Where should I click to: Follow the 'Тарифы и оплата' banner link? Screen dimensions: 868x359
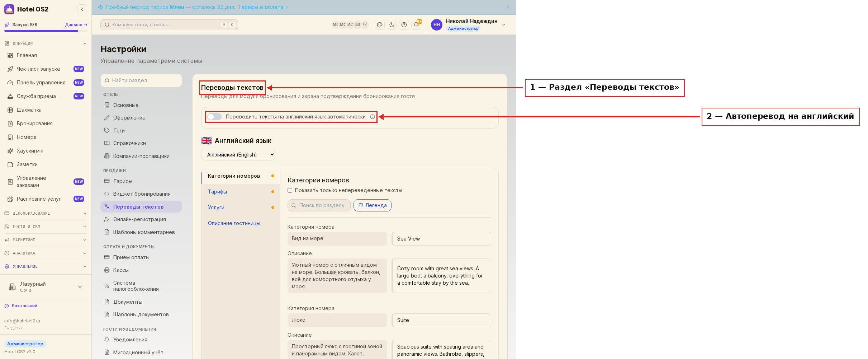click(261, 7)
